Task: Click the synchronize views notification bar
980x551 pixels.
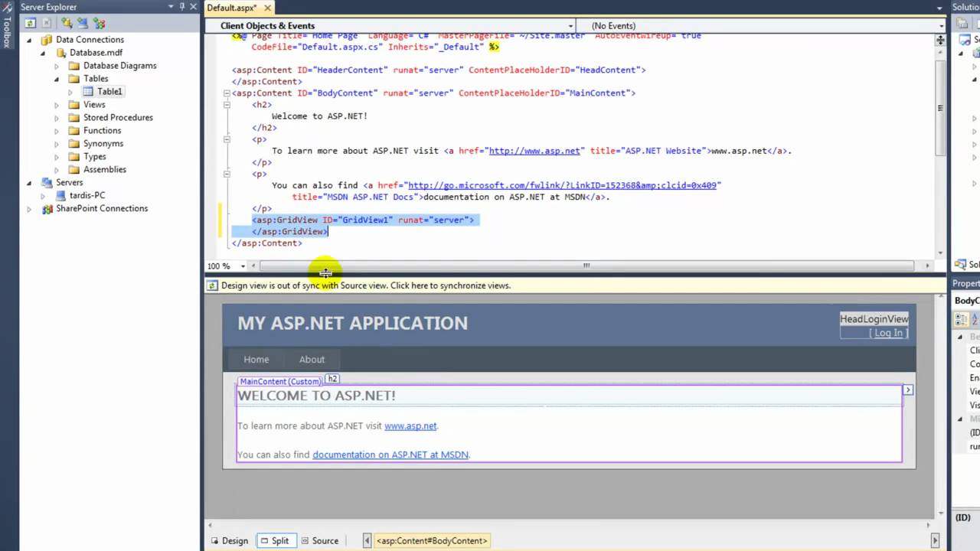Action: pyautogui.click(x=575, y=285)
